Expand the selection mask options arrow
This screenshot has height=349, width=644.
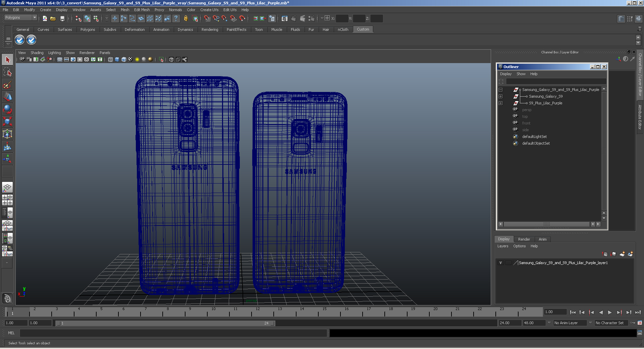click(107, 18)
